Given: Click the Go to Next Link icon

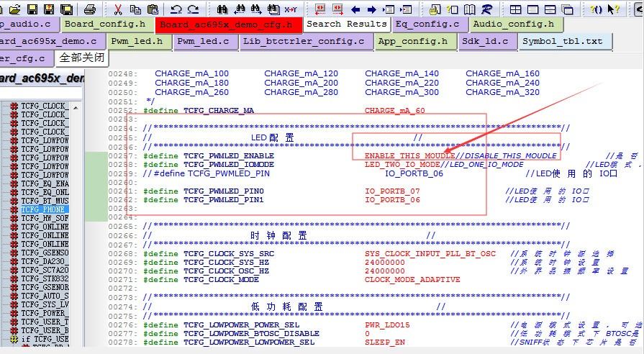Looking at the screenshot, I should [337, 9].
